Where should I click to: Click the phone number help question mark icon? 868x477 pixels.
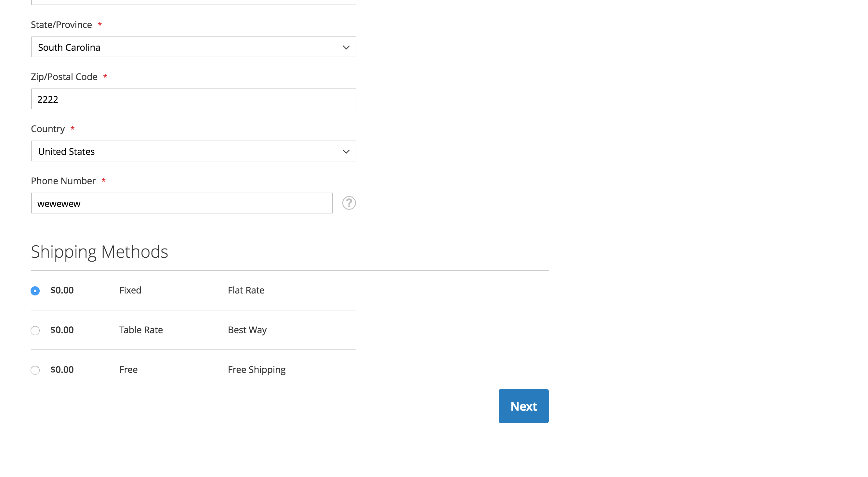pyautogui.click(x=349, y=203)
